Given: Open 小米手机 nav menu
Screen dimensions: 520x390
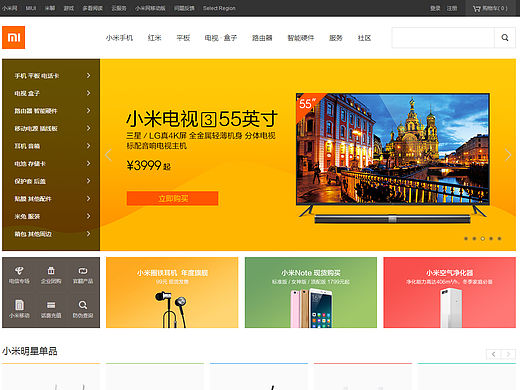Looking at the screenshot, I should coord(119,38).
